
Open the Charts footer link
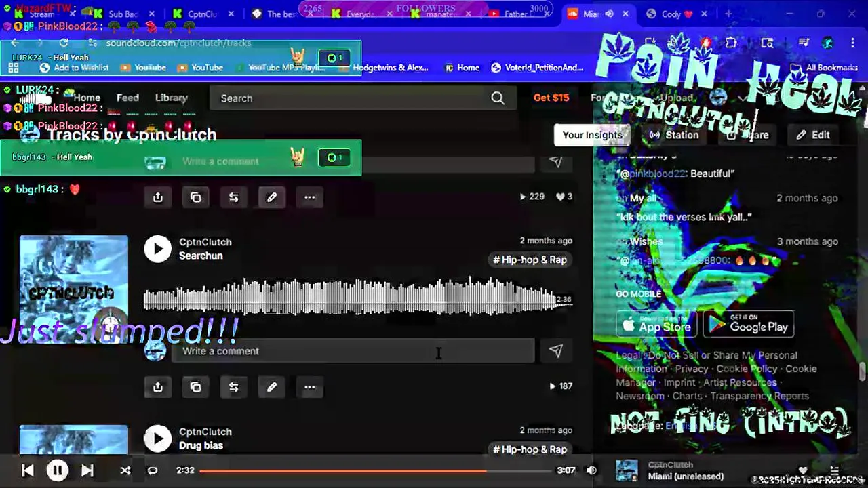tap(687, 396)
